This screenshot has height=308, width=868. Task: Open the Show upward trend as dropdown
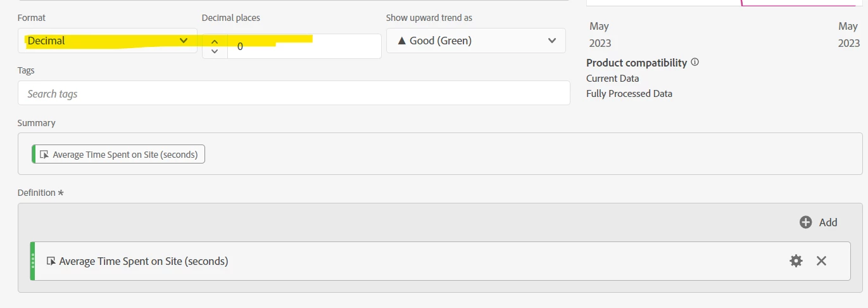click(475, 41)
